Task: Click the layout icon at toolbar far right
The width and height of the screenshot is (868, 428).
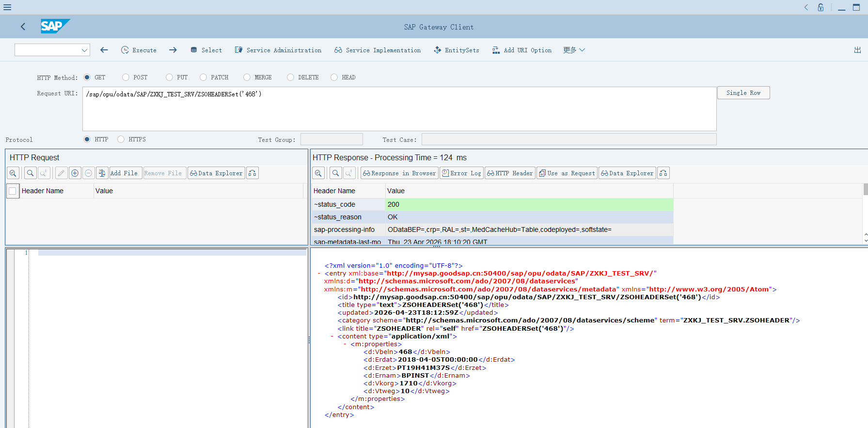Action: [857, 50]
